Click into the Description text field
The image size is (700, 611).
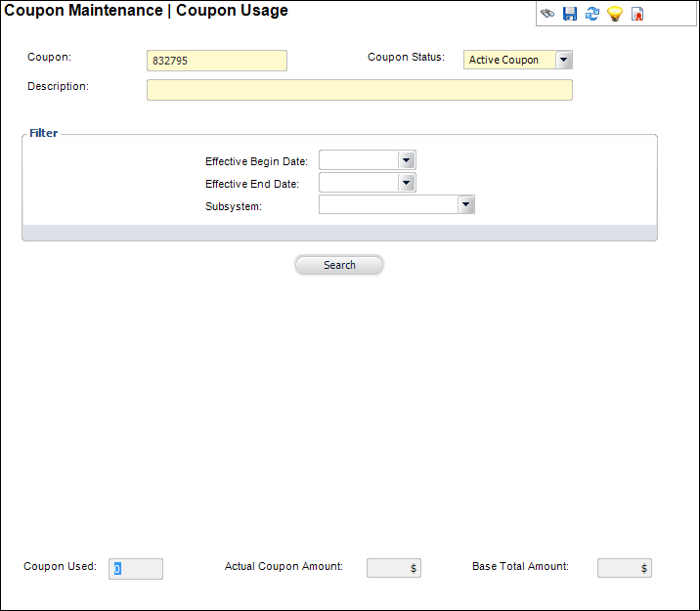tap(359, 90)
